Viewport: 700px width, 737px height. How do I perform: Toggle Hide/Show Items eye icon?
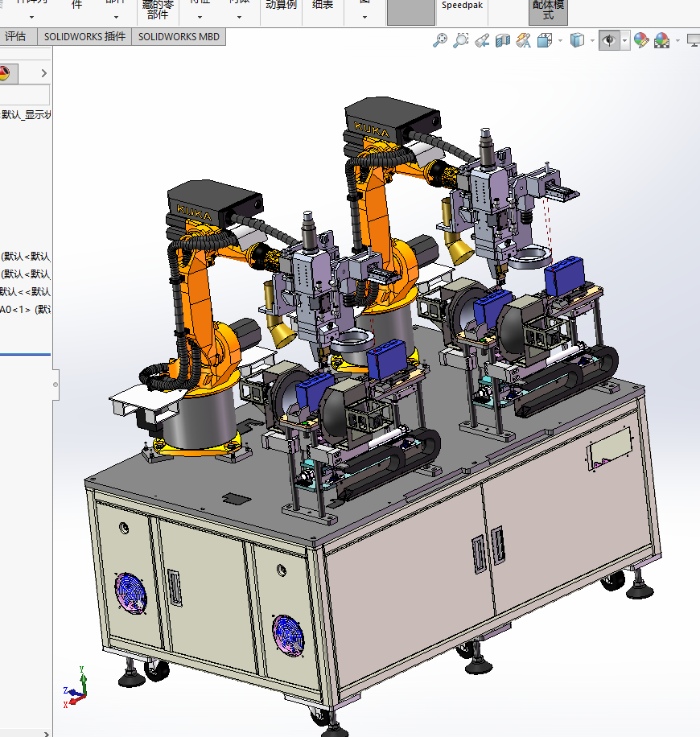coord(609,40)
